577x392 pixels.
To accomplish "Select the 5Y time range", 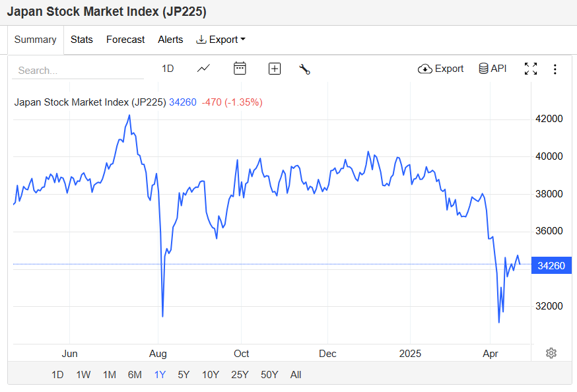I will 184,375.
